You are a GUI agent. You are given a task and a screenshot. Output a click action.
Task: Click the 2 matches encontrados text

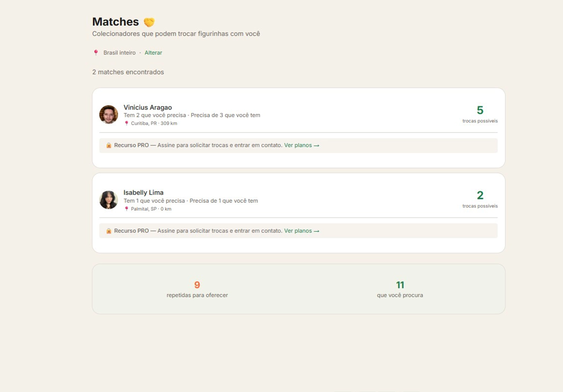coord(128,72)
